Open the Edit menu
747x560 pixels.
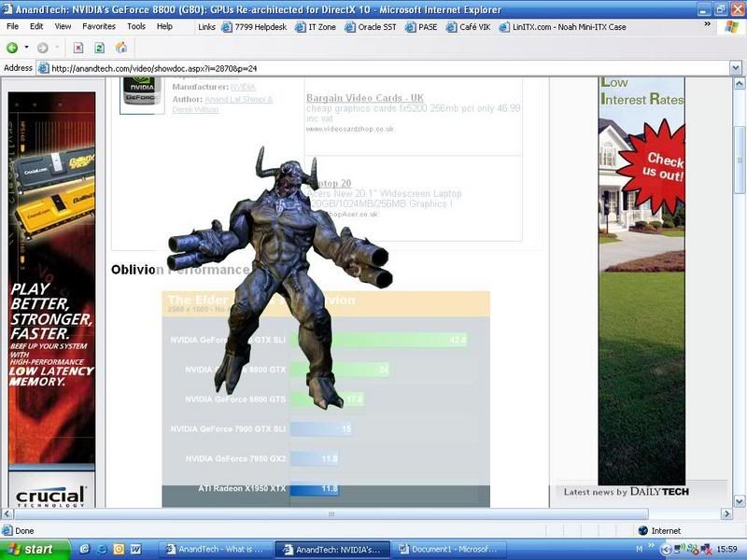(36, 27)
